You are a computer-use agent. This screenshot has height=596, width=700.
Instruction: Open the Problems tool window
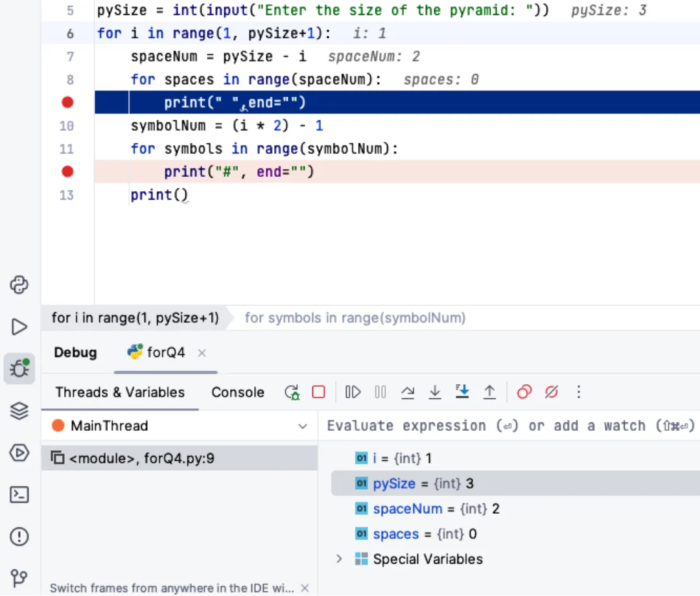pyautogui.click(x=19, y=536)
